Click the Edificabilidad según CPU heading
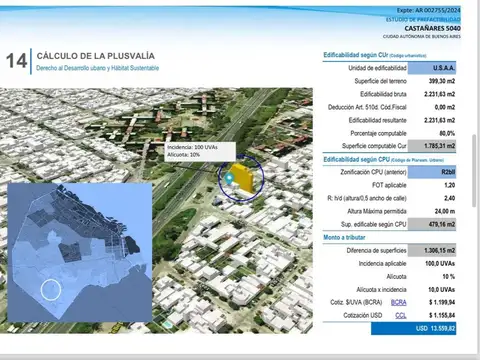Screen dimensions: 480x360 click(x=383, y=160)
